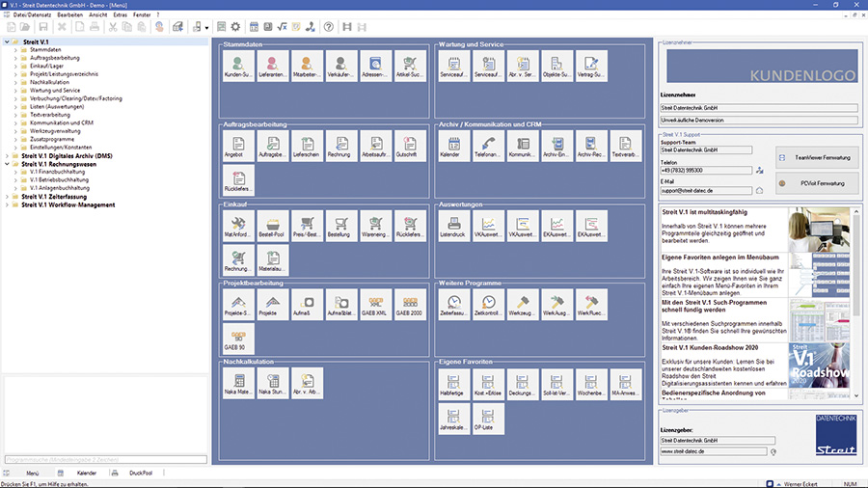The image size is (868, 488).
Task: Click the Programmsuche input field
Action: pyautogui.click(x=106, y=460)
